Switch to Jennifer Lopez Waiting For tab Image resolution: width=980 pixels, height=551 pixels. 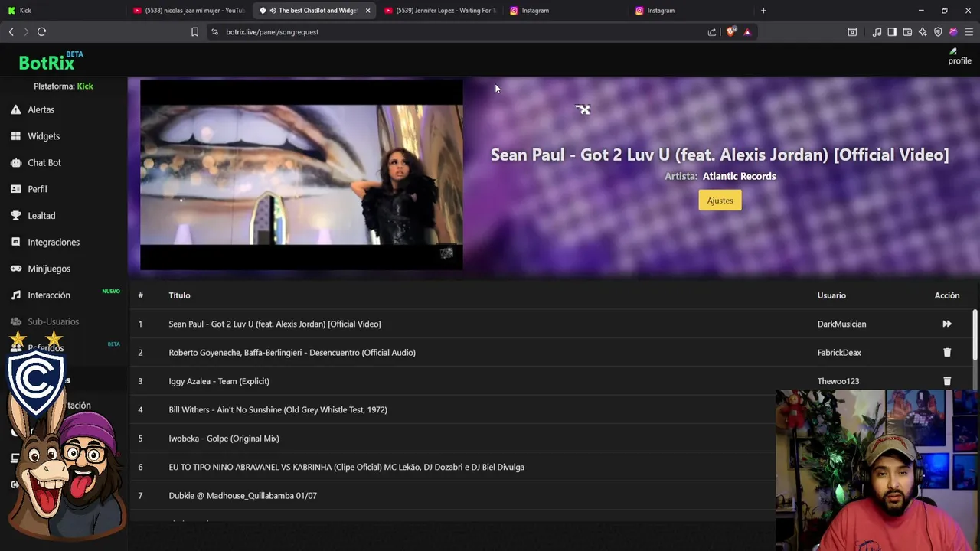[x=440, y=11]
